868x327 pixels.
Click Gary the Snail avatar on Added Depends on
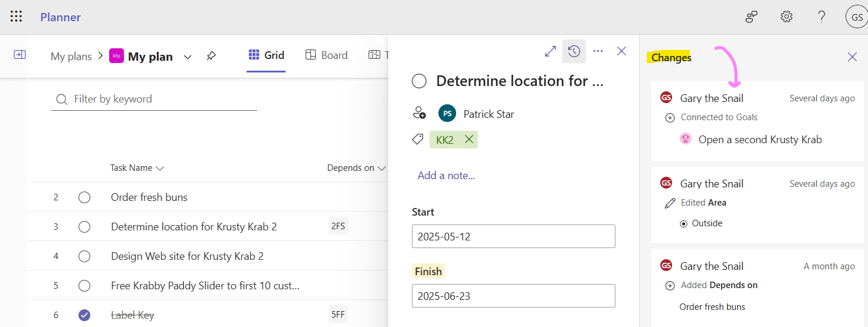(666, 266)
